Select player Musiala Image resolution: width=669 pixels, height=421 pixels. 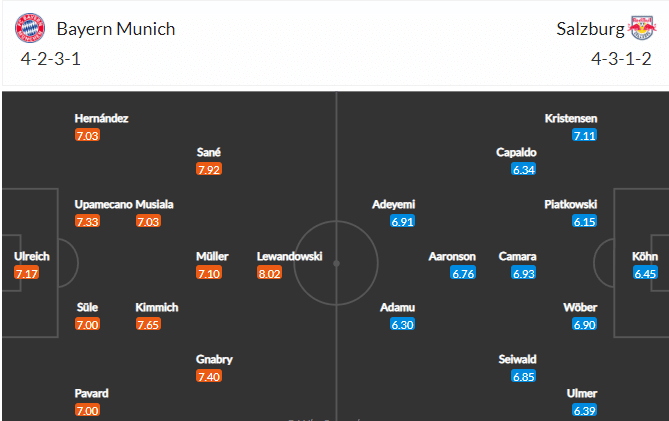[x=154, y=204]
